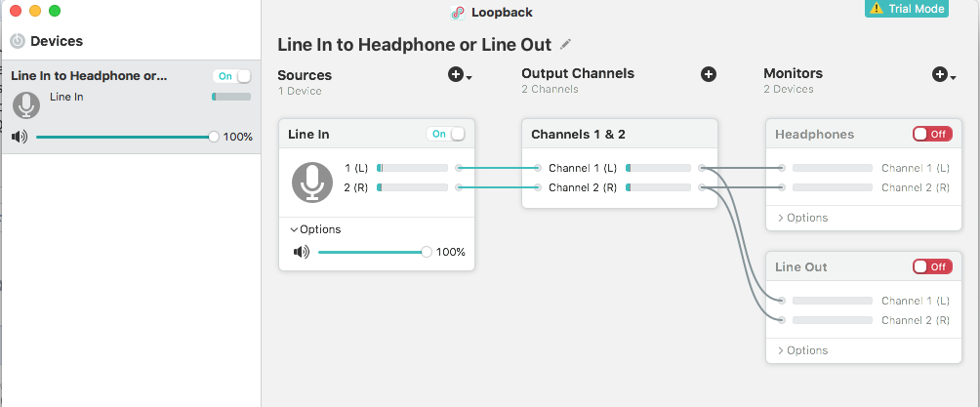Click the Line Out Channel 2 (R) input connector
This screenshot has height=407, width=980.
(781, 320)
